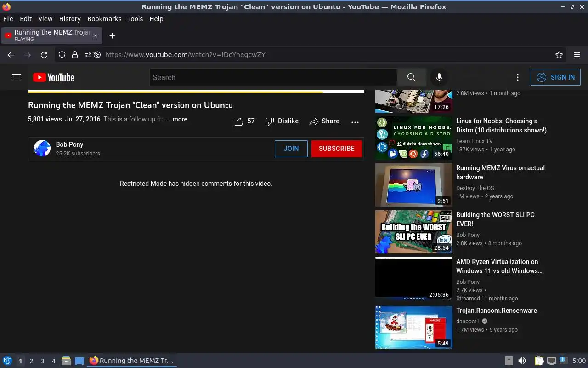Open Trojan.Ransom.Rensenware video title
The image size is (588, 368).
[x=497, y=310]
